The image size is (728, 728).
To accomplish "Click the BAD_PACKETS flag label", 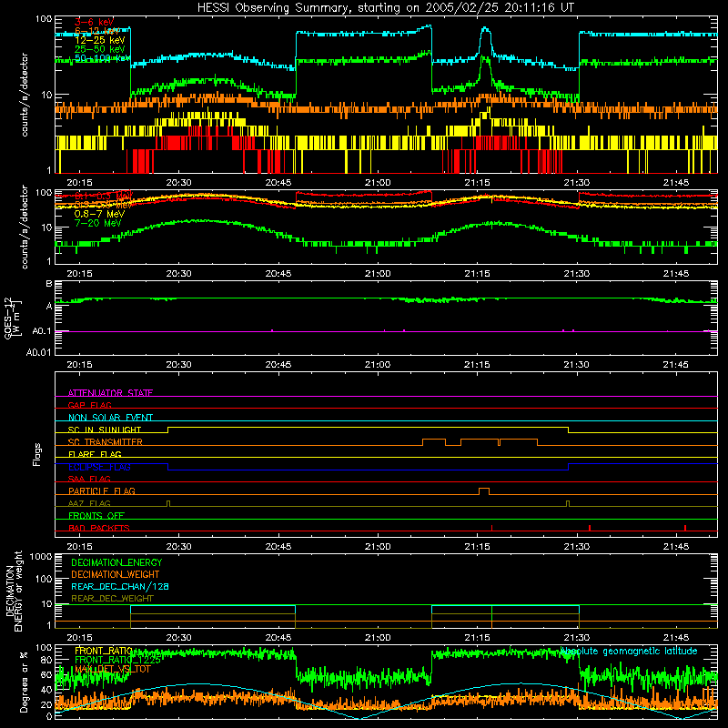I will coord(99,528).
